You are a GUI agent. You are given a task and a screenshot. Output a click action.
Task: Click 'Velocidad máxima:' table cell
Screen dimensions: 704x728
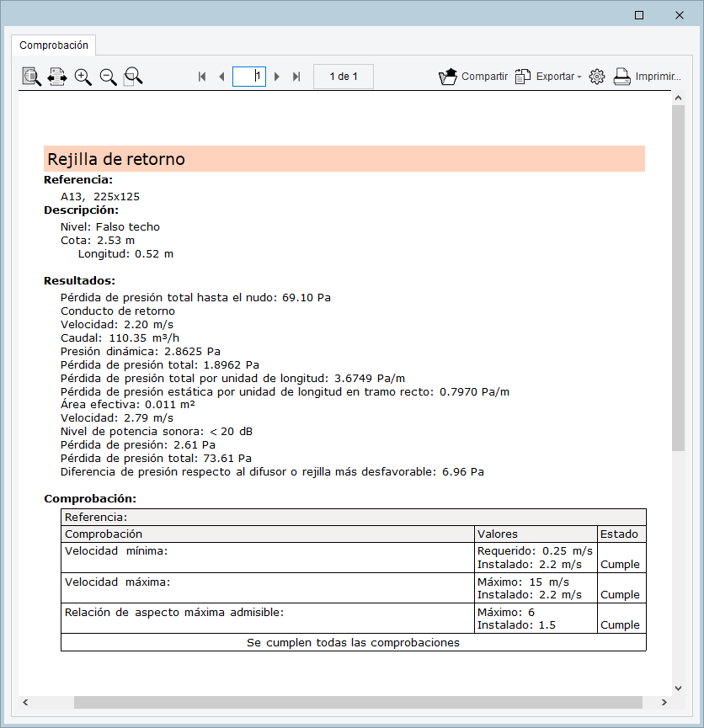pos(268,587)
